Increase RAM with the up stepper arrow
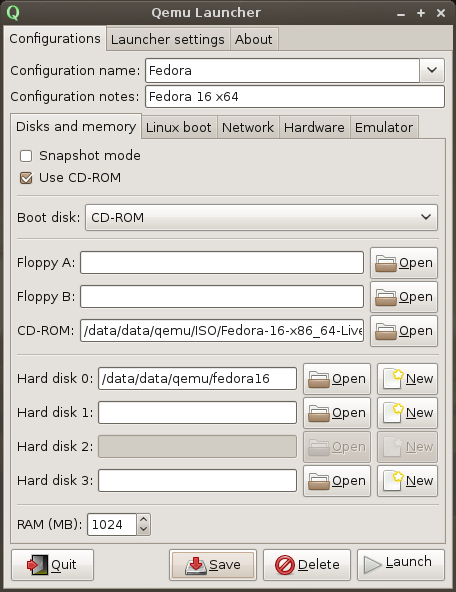 (x=143, y=520)
